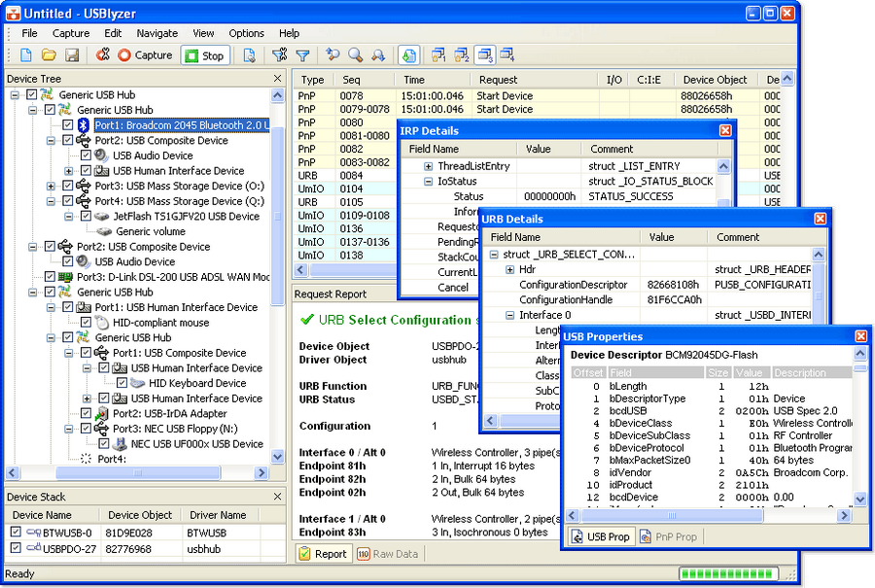
Task: Uncheck BTWUSB-0 in the Device Stack
Action: (x=16, y=533)
